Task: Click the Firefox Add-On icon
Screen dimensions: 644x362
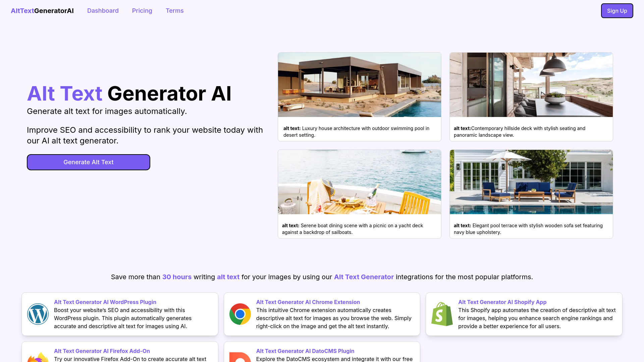Action: pyautogui.click(x=38, y=357)
